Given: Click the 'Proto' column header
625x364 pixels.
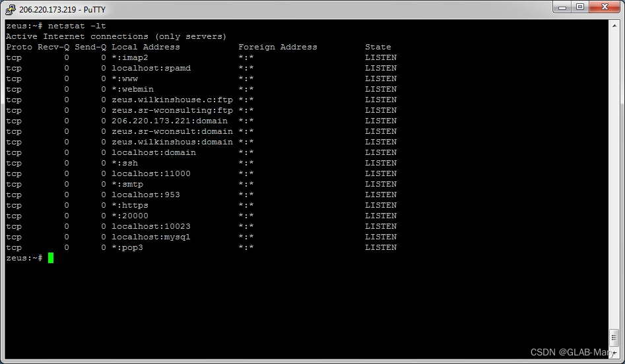Looking at the screenshot, I should [x=19, y=47].
